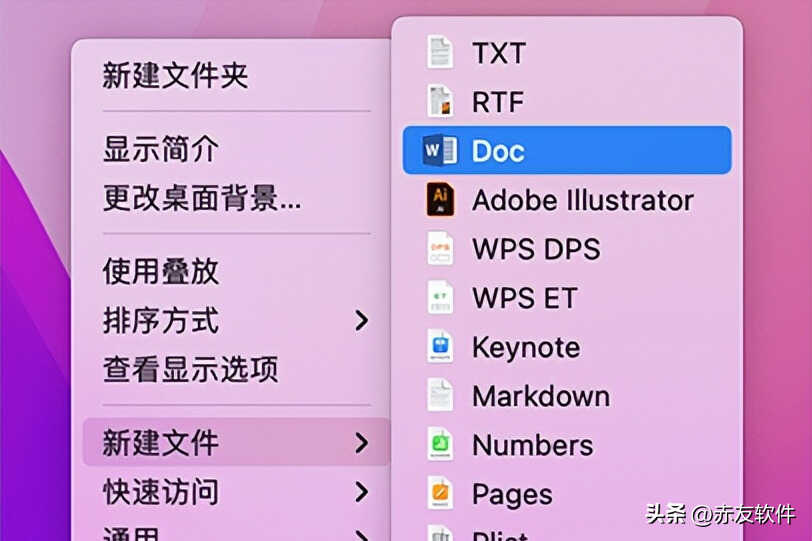Click the WPS DPS file icon
The image size is (812, 541).
tap(439, 249)
